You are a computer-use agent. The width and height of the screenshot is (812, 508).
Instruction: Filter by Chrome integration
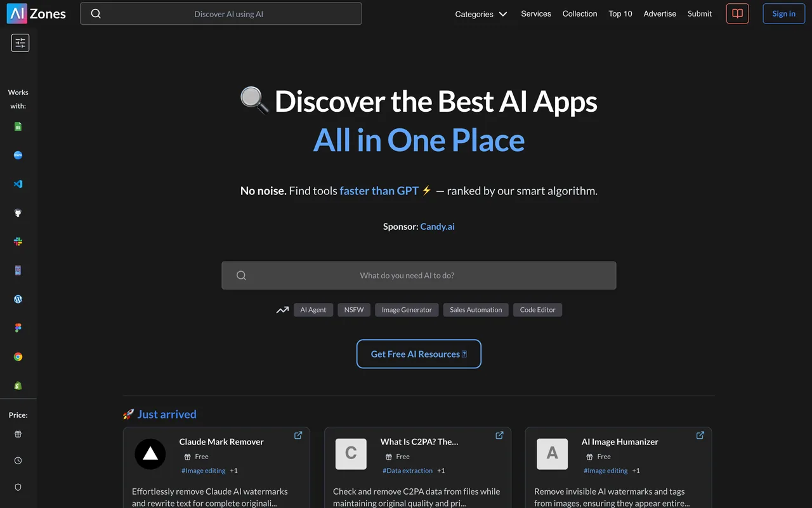tap(18, 357)
